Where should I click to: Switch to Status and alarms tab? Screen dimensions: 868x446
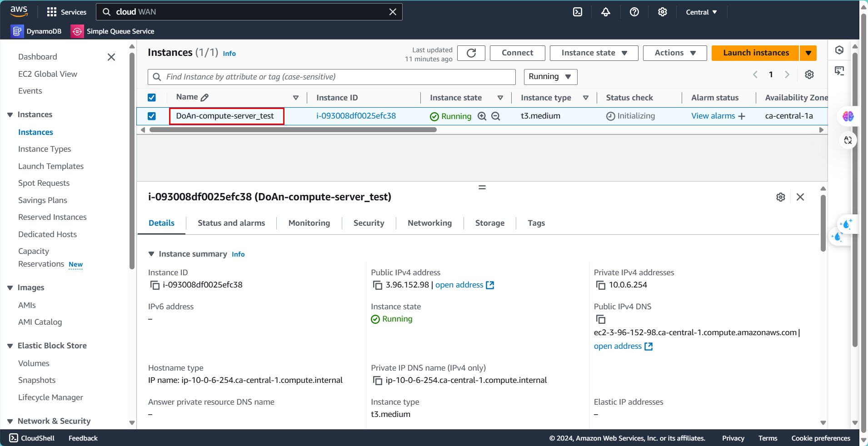click(x=231, y=223)
